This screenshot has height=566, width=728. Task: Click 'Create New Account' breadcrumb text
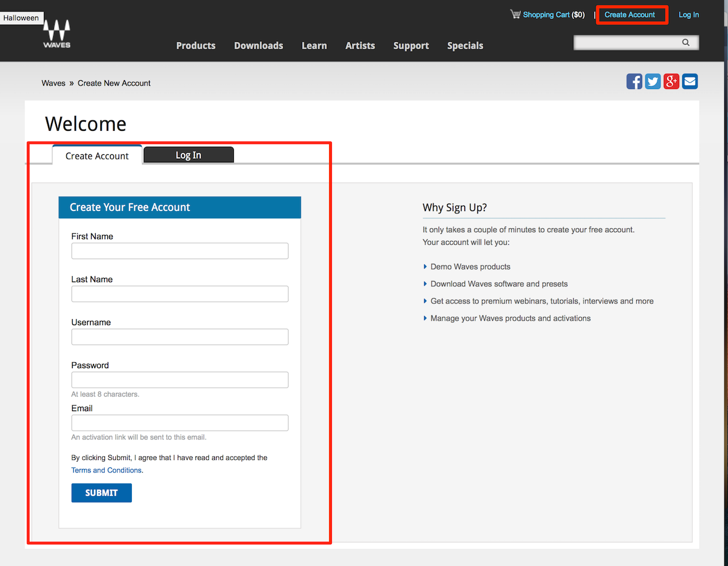[x=114, y=83]
